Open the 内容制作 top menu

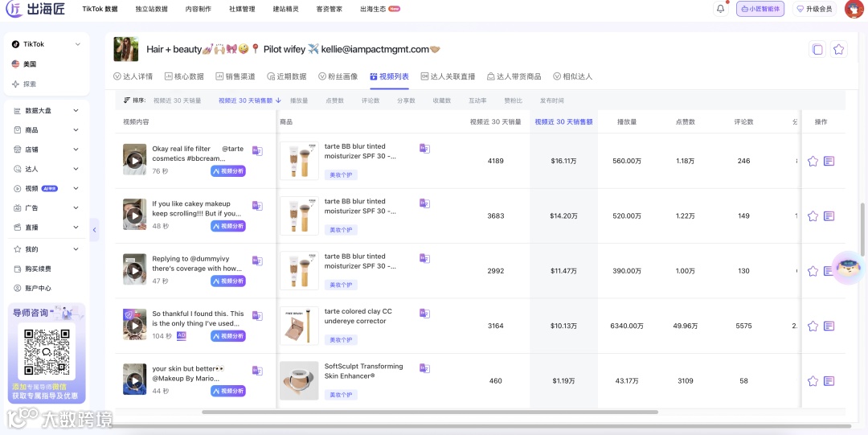[199, 9]
